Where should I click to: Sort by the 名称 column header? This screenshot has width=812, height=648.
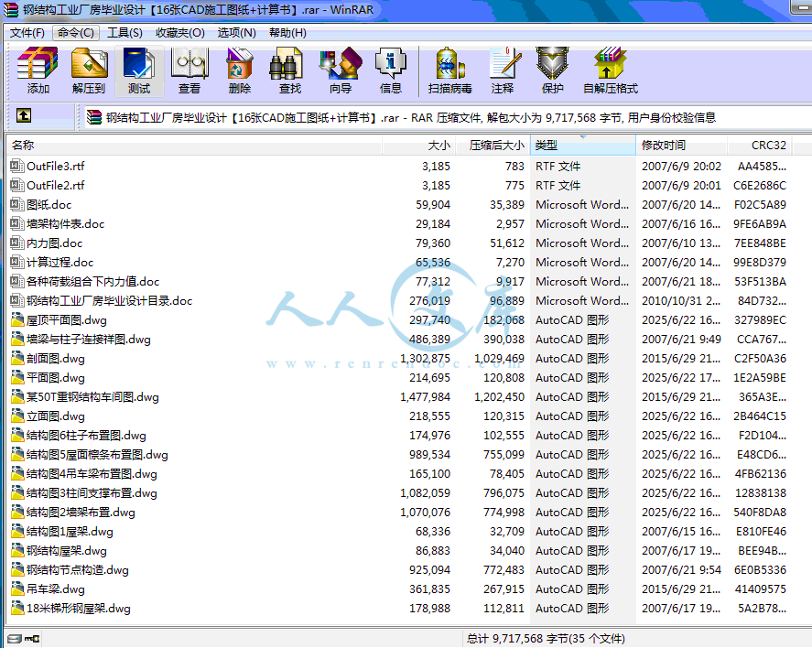pyautogui.click(x=194, y=145)
